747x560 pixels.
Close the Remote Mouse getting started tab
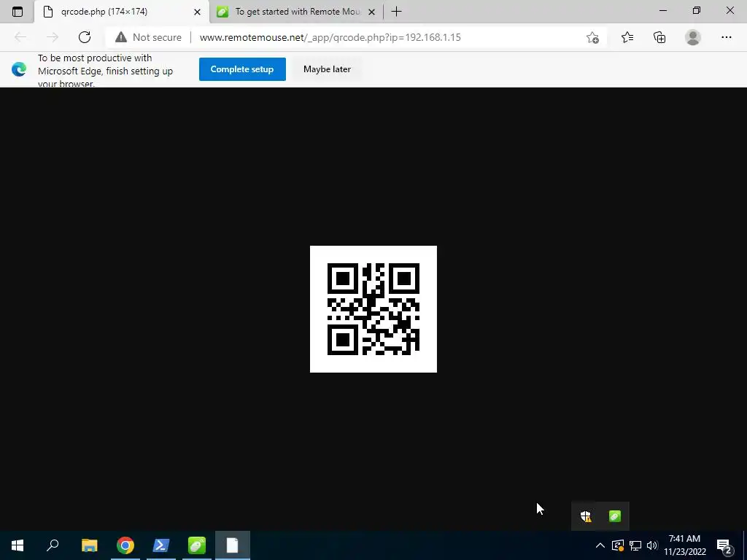[372, 12]
